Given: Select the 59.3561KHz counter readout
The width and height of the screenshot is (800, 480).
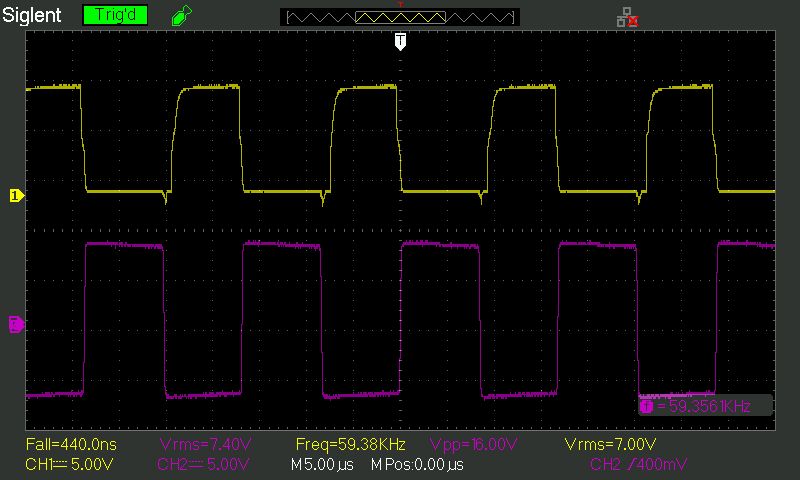Looking at the screenshot, I should pyautogui.click(x=704, y=406).
